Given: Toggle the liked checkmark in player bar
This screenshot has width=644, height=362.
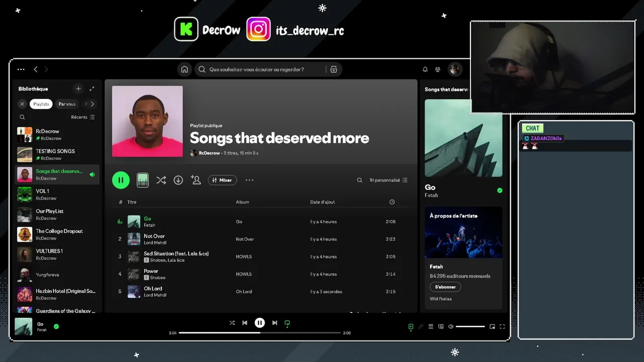Looking at the screenshot, I should [56, 326].
